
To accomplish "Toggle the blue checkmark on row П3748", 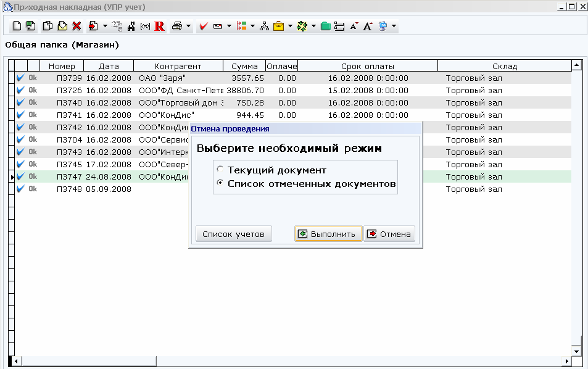I will 20,189.
